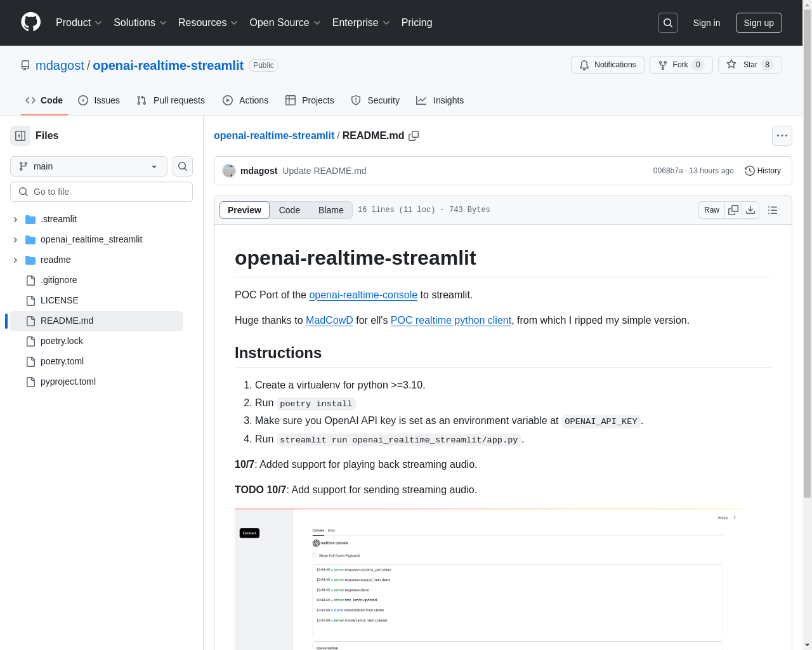Click the Sign up button

pyautogui.click(x=759, y=23)
